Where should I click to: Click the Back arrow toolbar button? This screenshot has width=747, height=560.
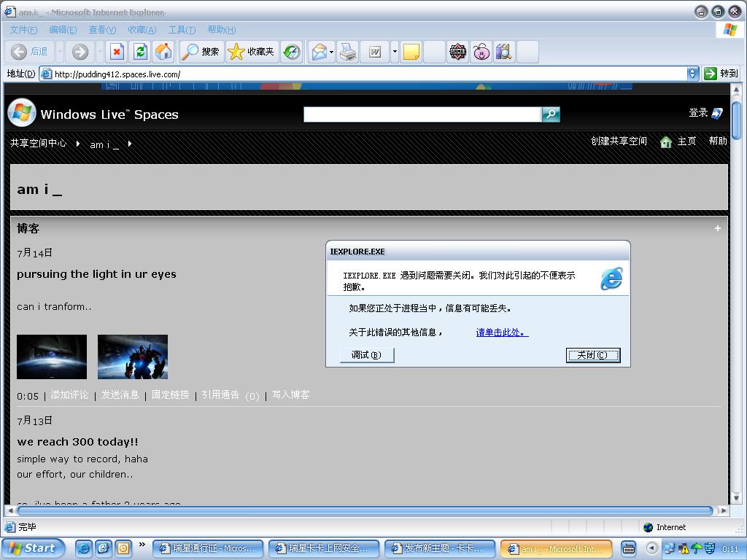(x=18, y=52)
